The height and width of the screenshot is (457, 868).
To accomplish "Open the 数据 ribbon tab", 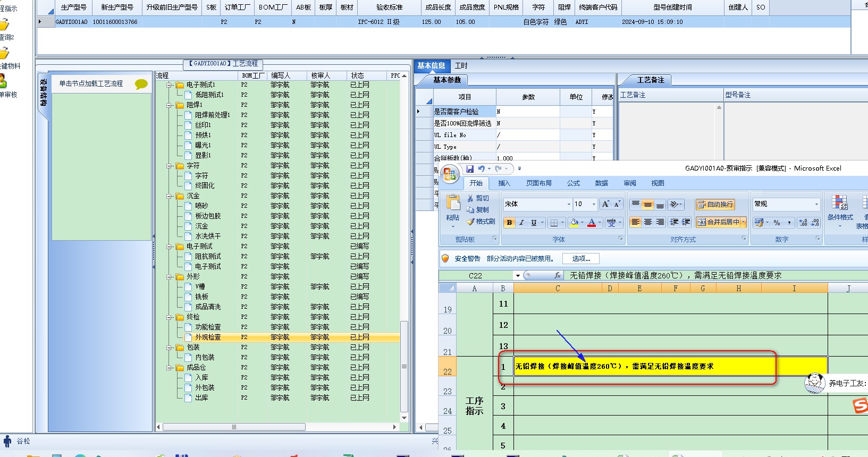I will pyautogui.click(x=602, y=183).
